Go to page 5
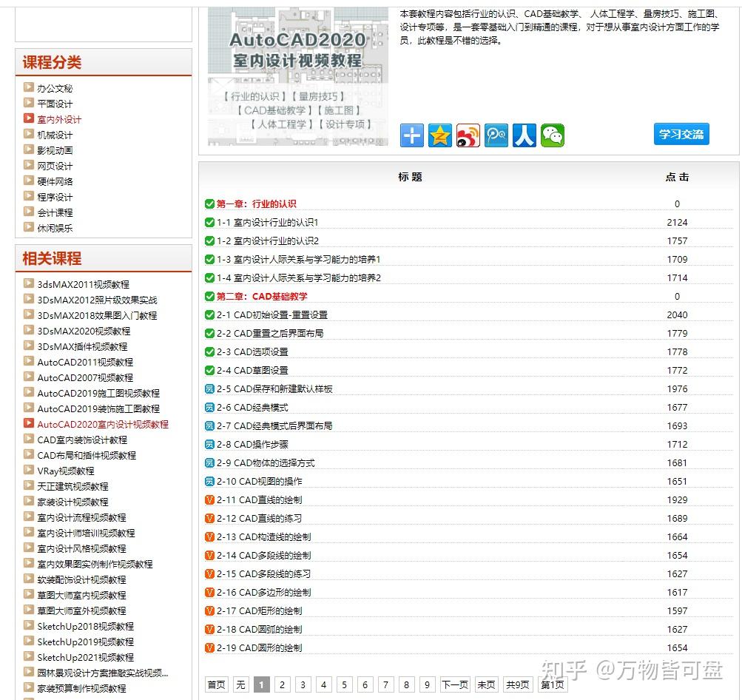 click(345, 684)
